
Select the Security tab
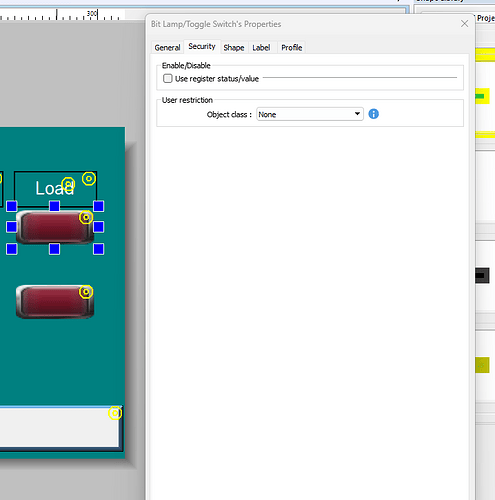pos(202,46)
